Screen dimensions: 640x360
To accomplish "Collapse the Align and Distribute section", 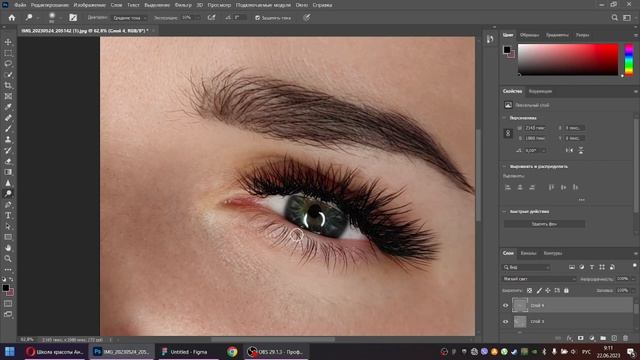I will [x=504, y=167].
